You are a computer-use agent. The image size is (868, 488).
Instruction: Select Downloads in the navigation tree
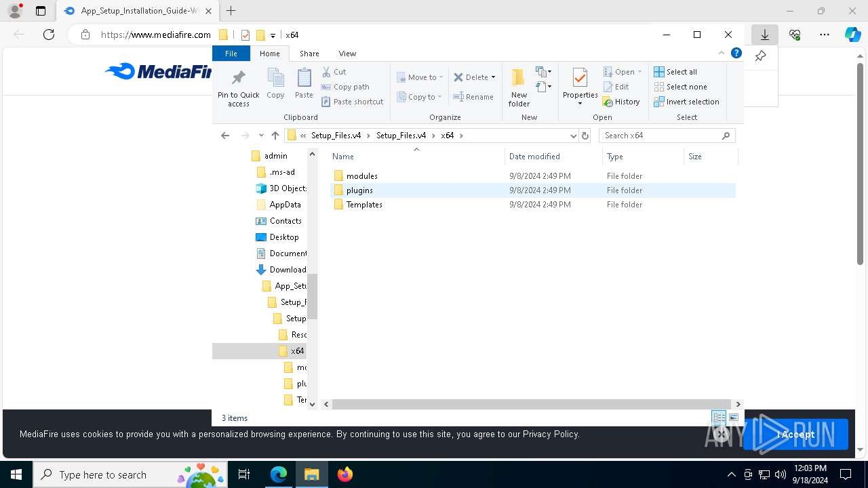(x=281, y=270)
